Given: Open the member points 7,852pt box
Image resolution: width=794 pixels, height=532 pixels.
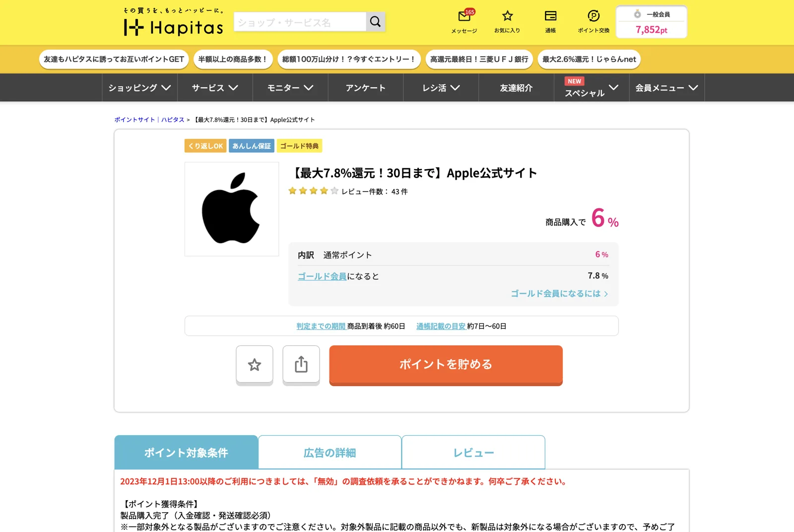Looking at the screenshot, I should coord(652,22).
